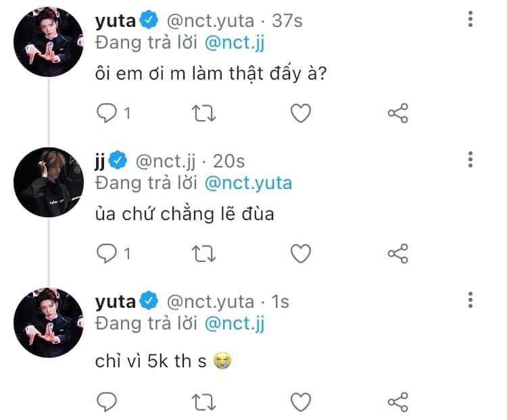Image resolution: width=507 pixels, height=420 pixels.
Task: Reply to jj's tweet
Action: click(107, 253)
